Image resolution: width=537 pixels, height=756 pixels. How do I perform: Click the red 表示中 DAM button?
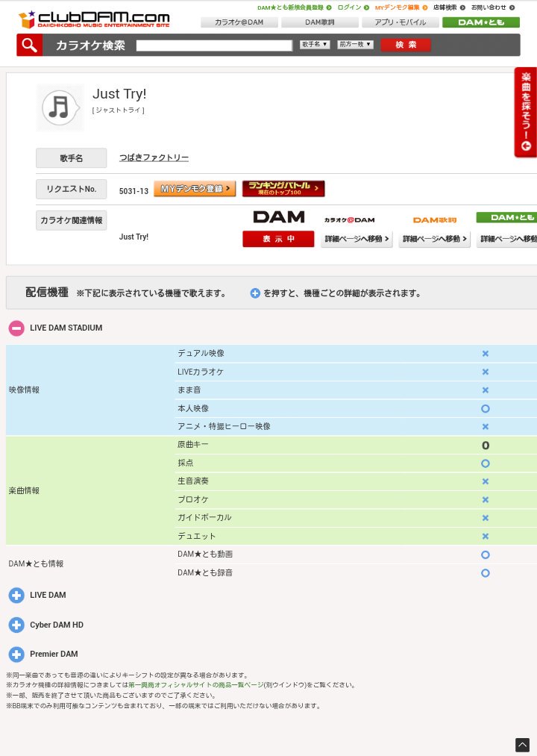point(278,239)
